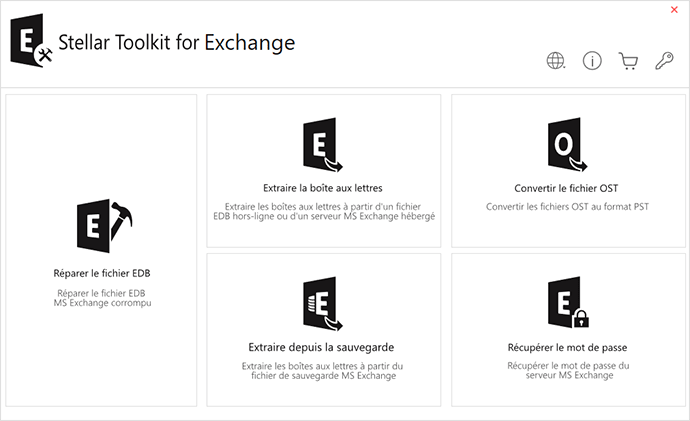Choose "Extraire la boîte aux lettres" label

(323, 188)
